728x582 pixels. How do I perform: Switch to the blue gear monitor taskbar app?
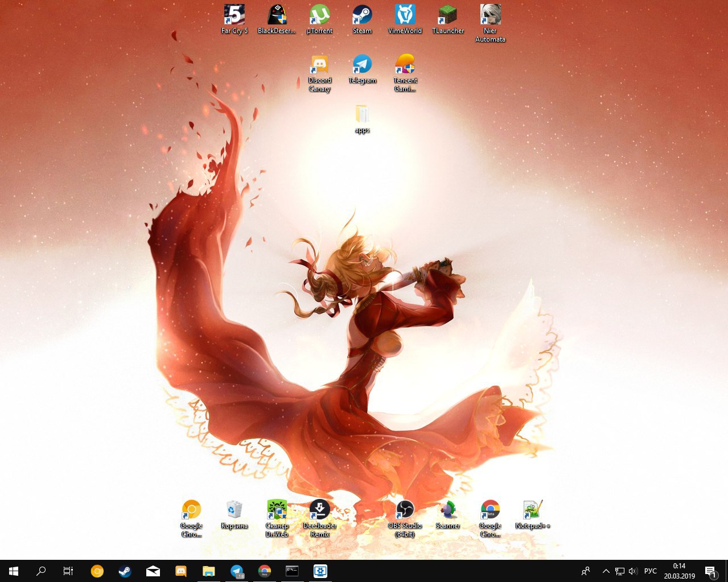tap(320, 571)
